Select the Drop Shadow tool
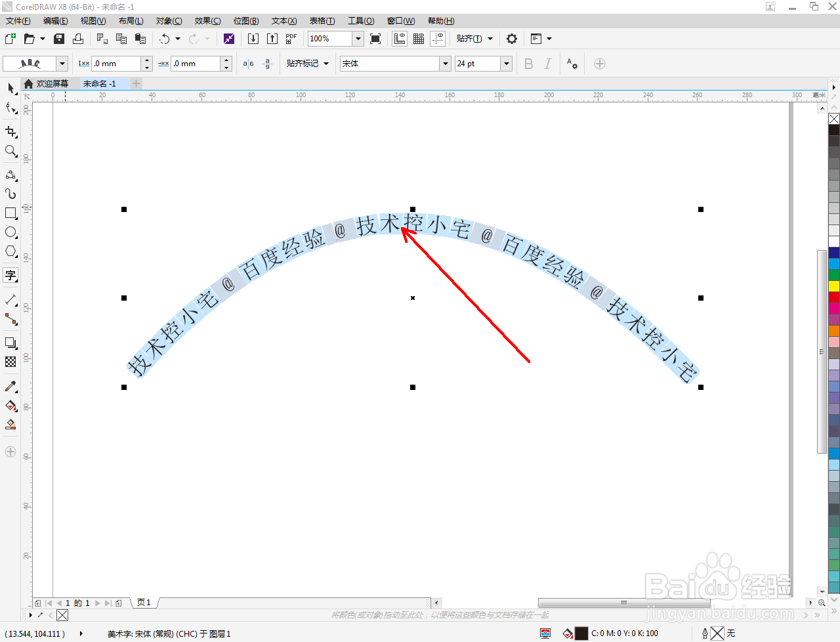Viewport: 840px width, 642px height. point(10,343)
